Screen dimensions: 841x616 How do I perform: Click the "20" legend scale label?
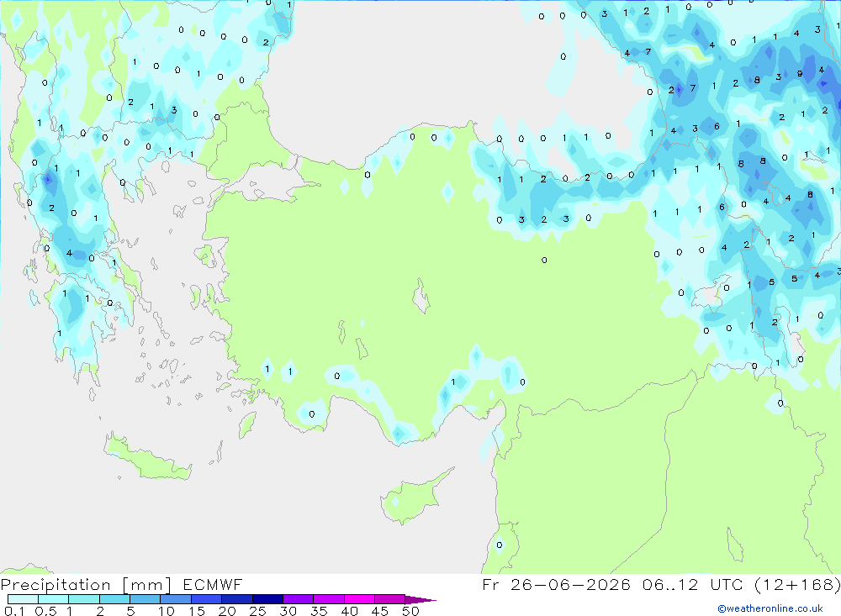(227, 611)
